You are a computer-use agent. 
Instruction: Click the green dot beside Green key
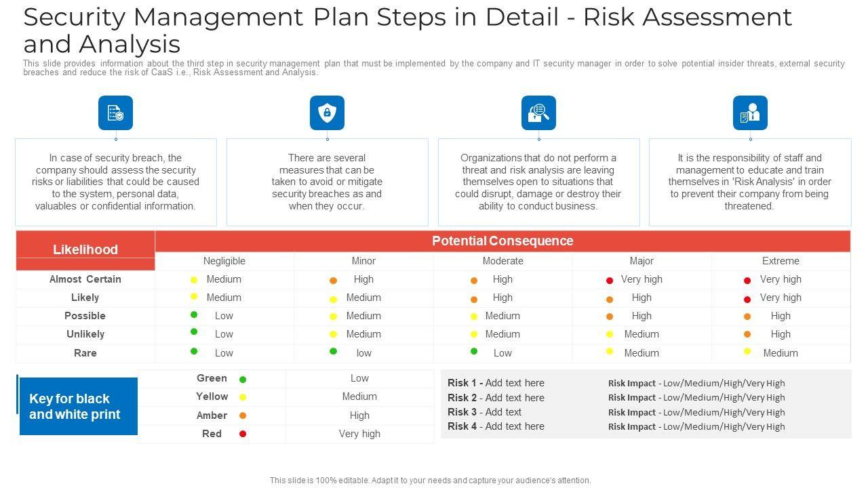[x=243, y=380]
